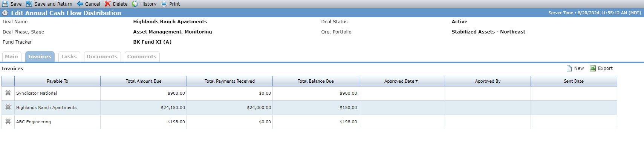Image resolution: width=644 pixels, height=162 pixels.
Task: Click the Cancel label
Action: [x=93, y=4]
